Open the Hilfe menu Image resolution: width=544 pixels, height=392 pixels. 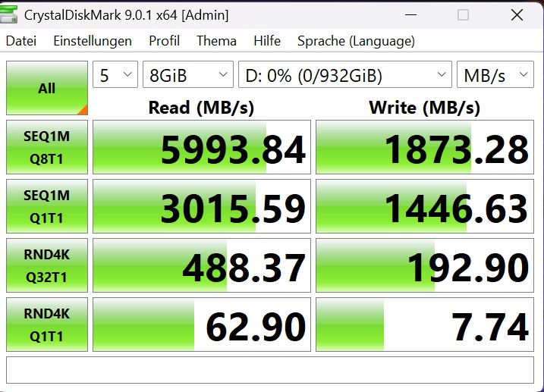267,41
